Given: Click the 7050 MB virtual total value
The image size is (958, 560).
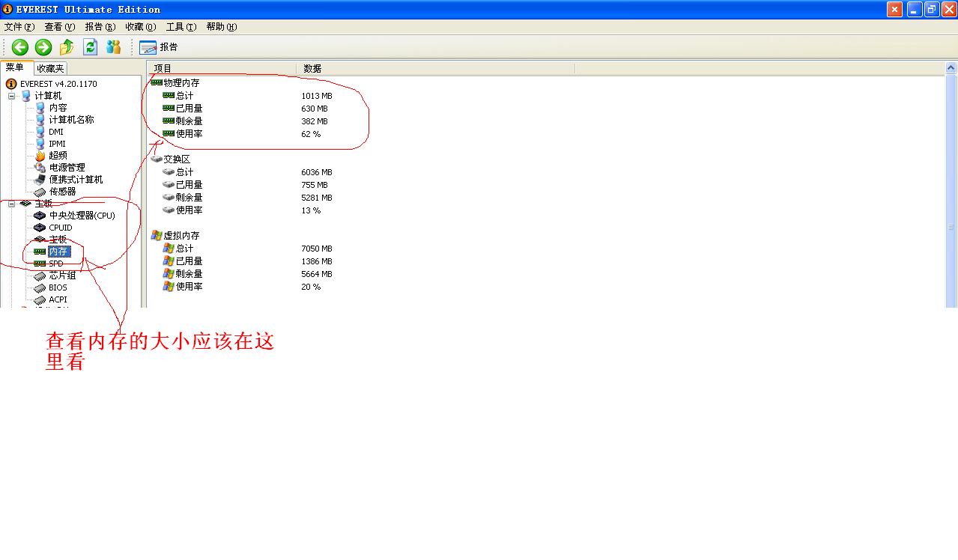Looking at the screenshot, I should [317, 249].
